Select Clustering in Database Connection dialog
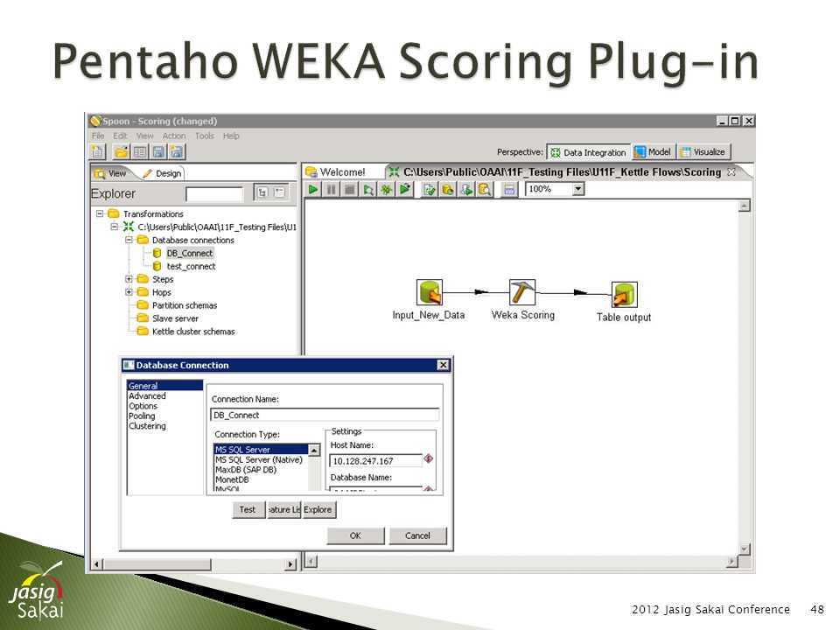Viewport: 840px width, 630px height. 147,426
